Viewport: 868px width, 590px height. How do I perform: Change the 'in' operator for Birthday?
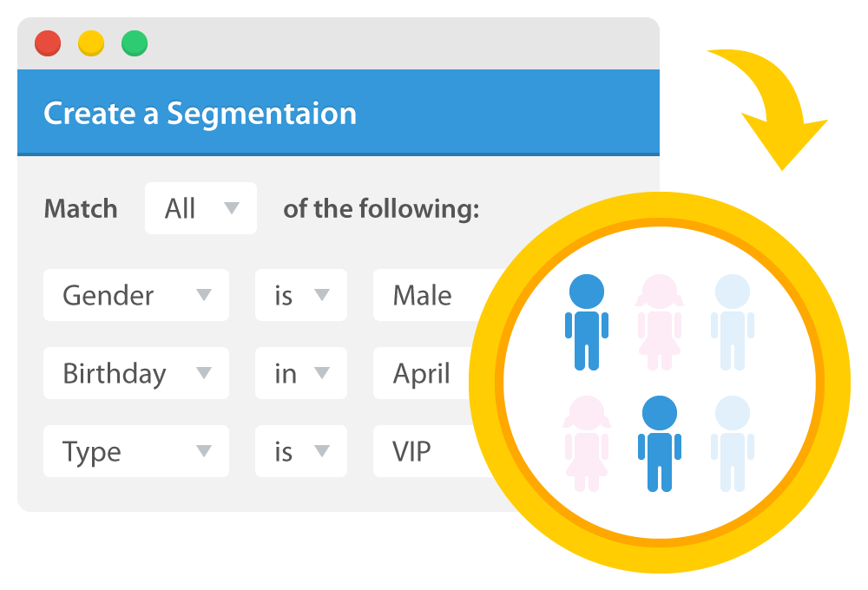pos(301,373)
